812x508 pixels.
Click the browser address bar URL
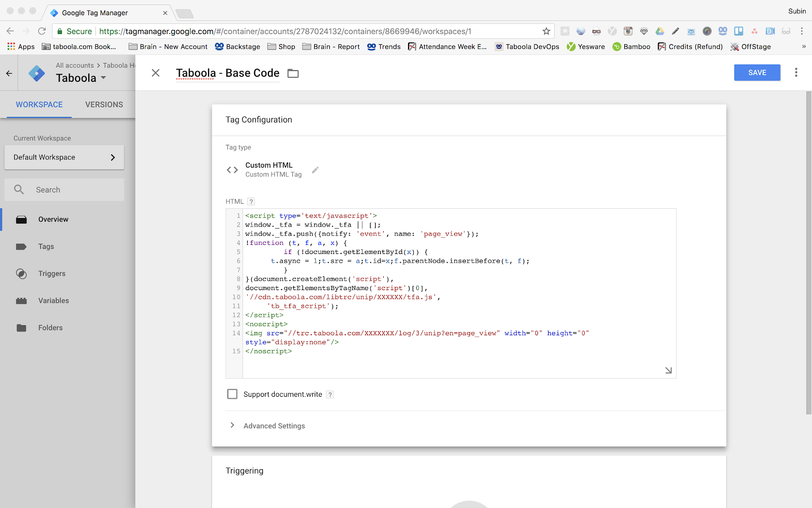285,31
